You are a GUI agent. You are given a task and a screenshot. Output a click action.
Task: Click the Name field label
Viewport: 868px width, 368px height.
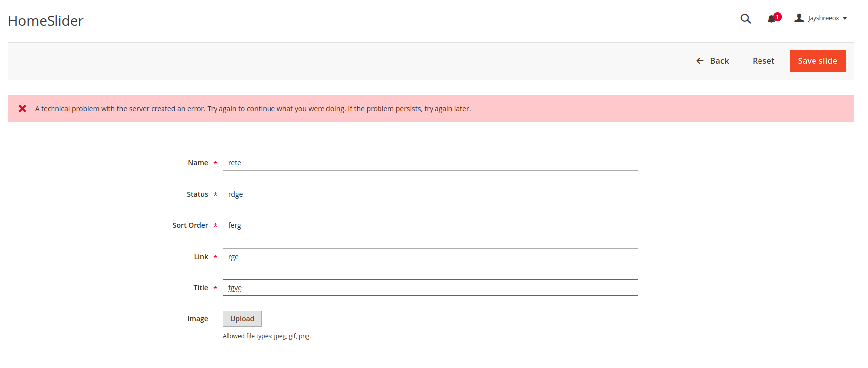click(198, 163)
